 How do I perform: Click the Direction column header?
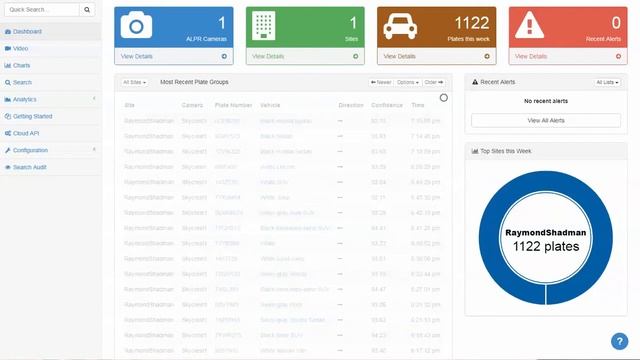(351, 105)
